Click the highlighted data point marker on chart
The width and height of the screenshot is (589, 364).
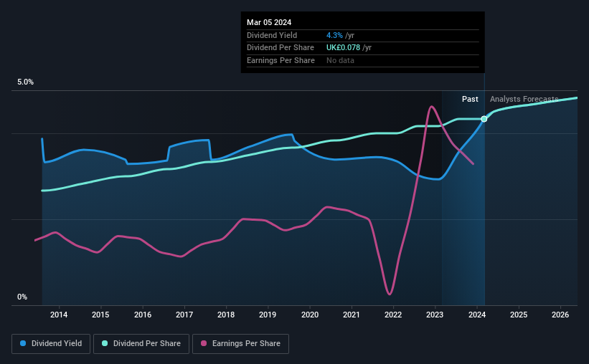tap(484, 119)
